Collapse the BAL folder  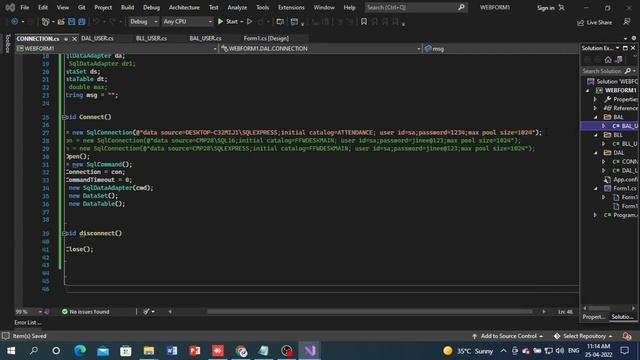click(596, 117)
